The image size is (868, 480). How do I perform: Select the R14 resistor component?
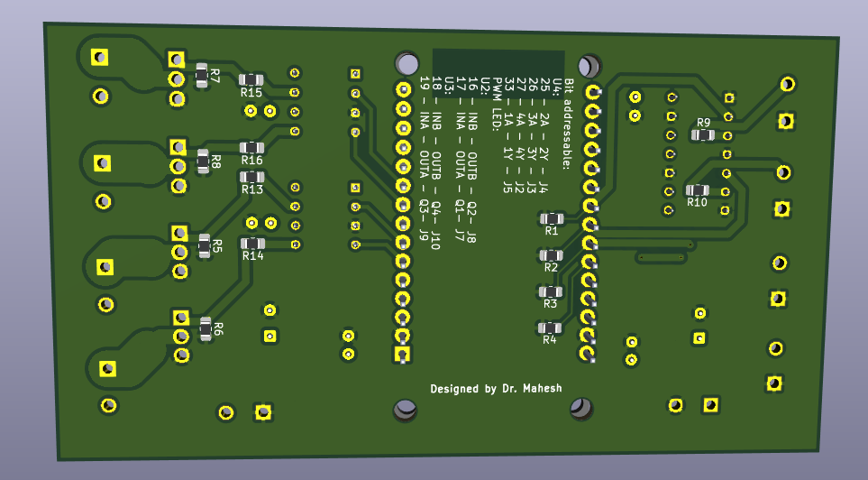tap(252, 244)
